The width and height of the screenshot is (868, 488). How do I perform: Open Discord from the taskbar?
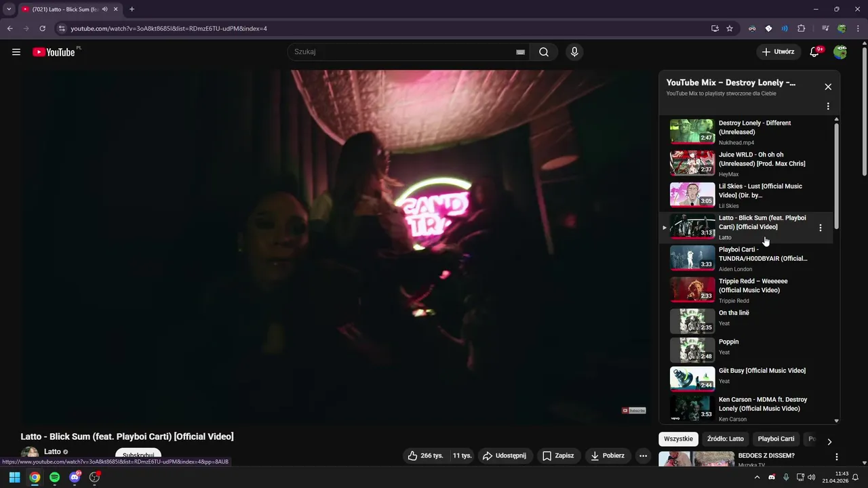coord(75,477)
